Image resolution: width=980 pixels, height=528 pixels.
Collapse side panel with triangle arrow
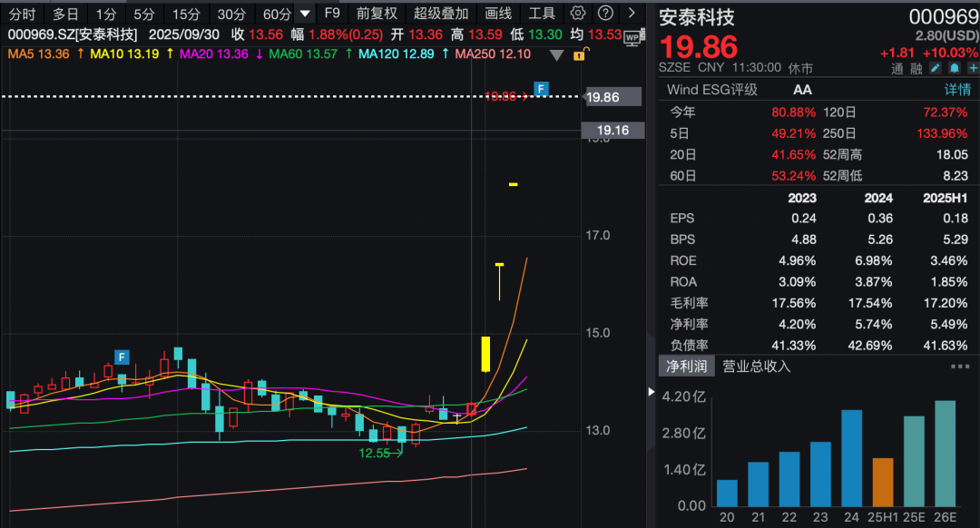tap(650, 392)
